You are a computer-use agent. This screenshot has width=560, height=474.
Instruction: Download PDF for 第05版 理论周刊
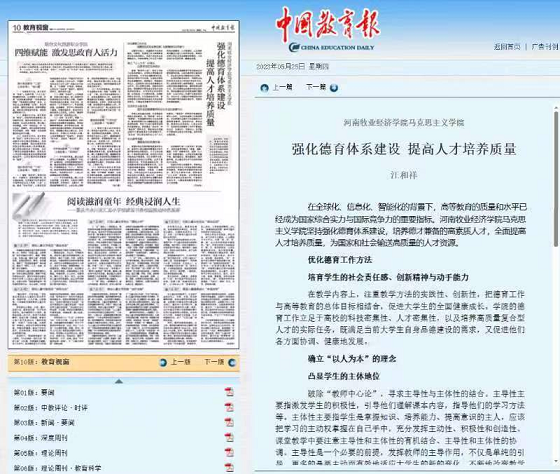[229, 453]
